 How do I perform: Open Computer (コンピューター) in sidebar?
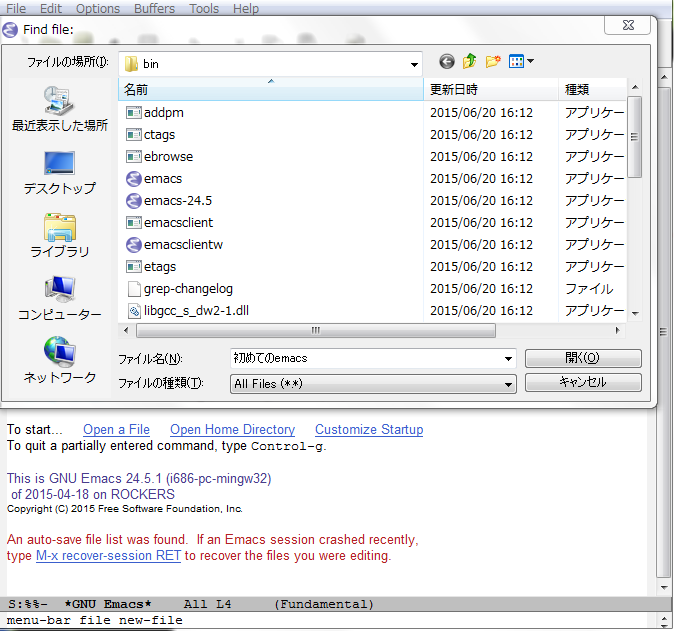pos(59,298)
